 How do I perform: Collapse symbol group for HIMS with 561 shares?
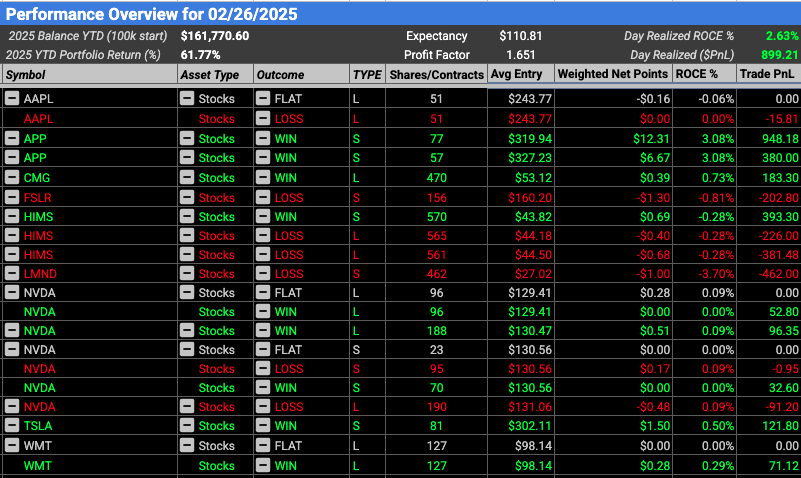pyautogui.click(x=12, y=254)
